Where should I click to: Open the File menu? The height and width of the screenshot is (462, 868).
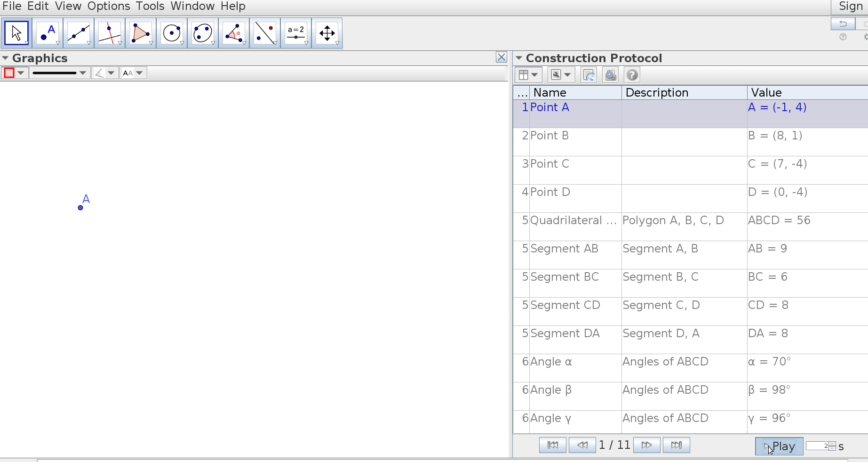12,6
